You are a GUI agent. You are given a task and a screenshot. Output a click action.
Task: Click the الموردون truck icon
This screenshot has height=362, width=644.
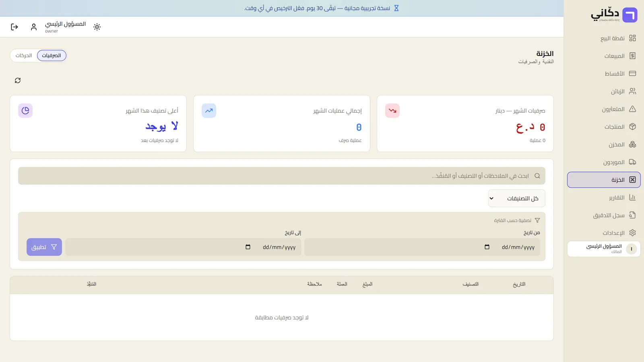632,162
